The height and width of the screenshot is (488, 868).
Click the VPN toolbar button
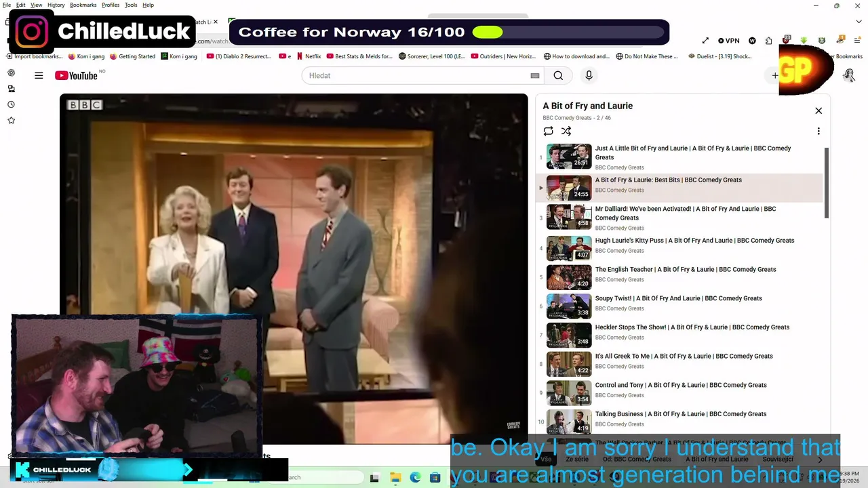click(729, 41)
